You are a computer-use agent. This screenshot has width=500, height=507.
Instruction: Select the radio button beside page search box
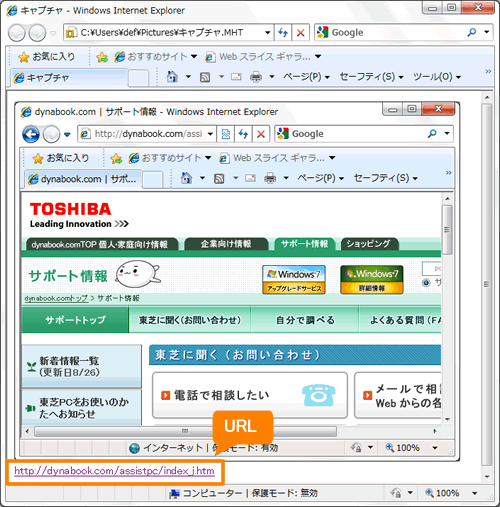[426, 283]
